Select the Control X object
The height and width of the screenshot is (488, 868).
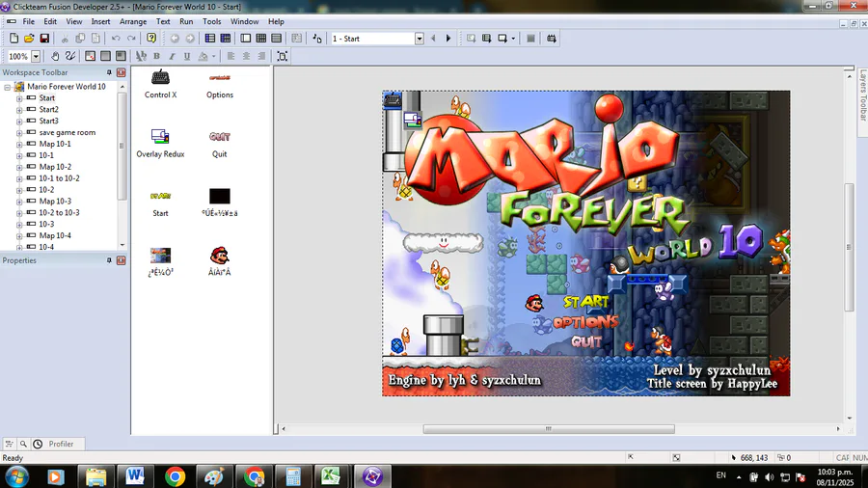click(160, 84)
